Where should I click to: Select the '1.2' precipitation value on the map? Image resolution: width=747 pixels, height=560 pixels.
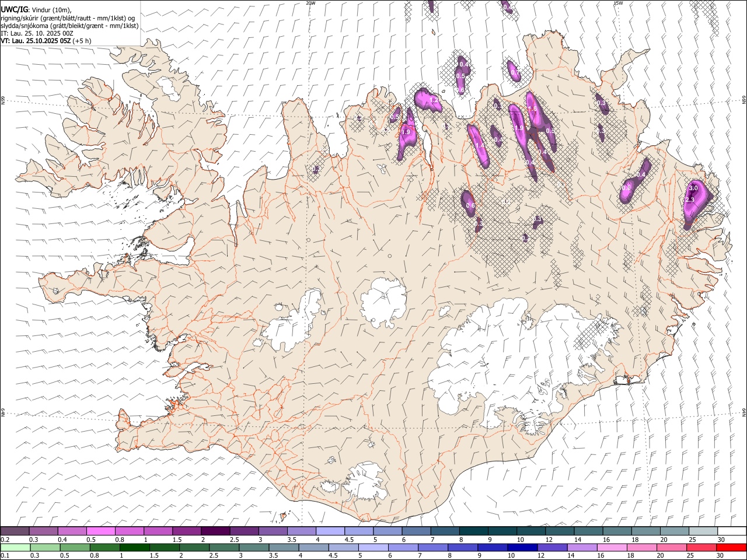(434, 100)
